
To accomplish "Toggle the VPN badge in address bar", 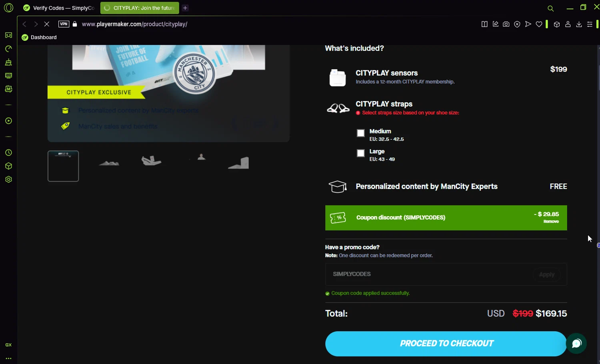I will point(64,24).
